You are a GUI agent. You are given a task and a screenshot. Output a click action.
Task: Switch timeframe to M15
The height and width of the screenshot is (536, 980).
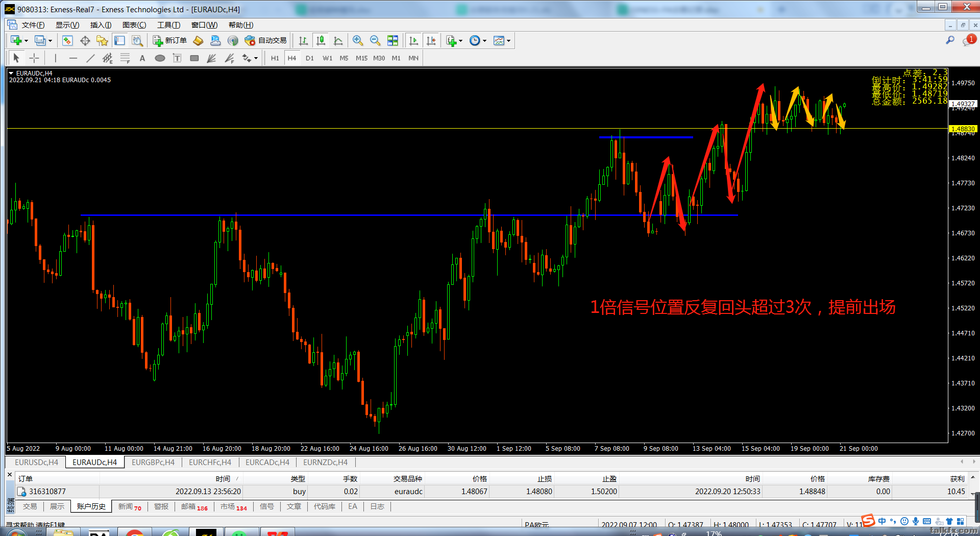361,58
